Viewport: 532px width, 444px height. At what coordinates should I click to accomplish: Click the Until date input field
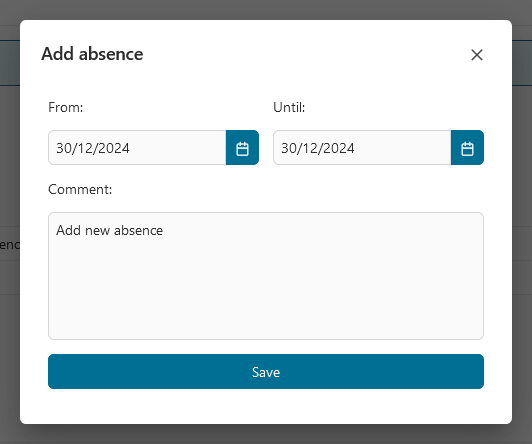[362, 148]
